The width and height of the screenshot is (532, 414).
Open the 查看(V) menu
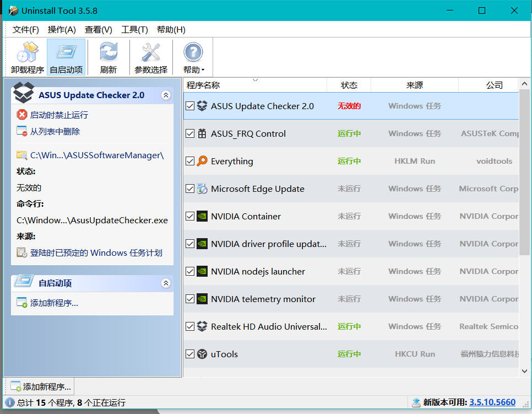(x=98, y=30)
